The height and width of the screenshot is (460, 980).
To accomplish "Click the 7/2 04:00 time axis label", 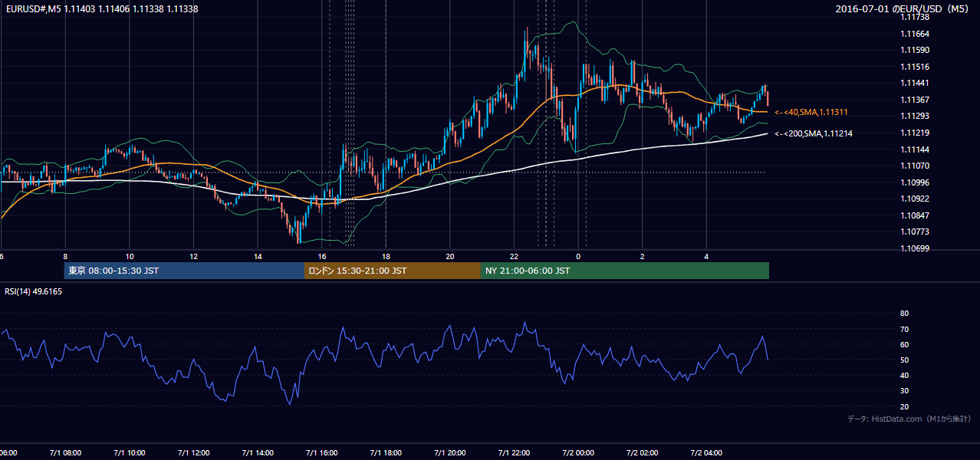I will click(x=706, y=452).
